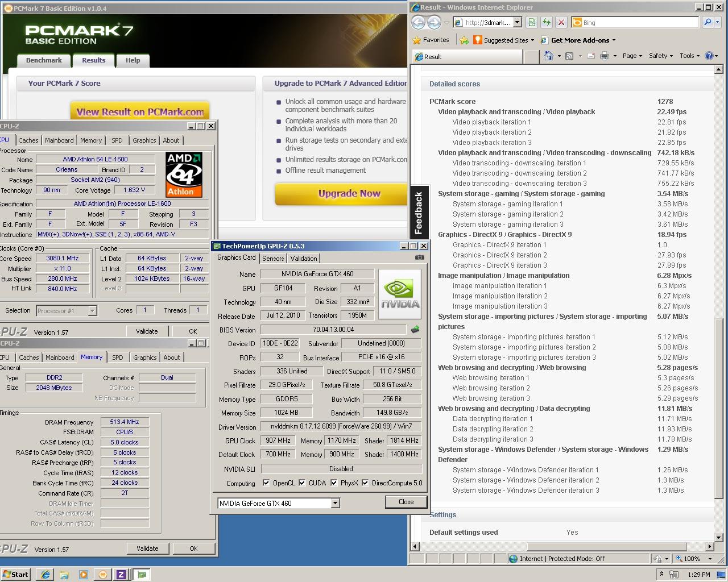Screen dimensions: 728x582
Task: Click the RSS Feeds icon in IE
Action: [x=569, y=56]
